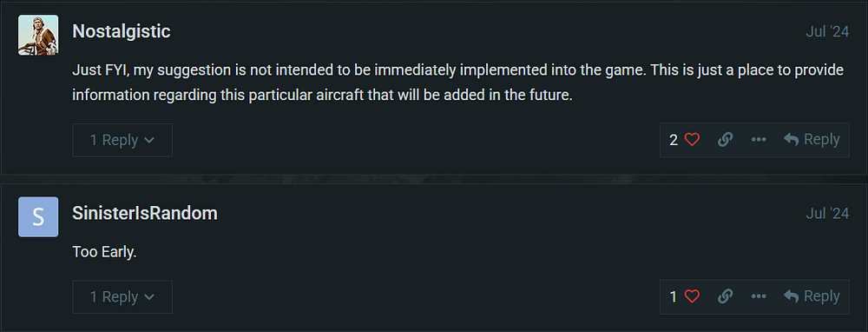The image size is (868, 332).
Task: Open SinisterIsRandom's letter S avatar
Action: point(38,216)
